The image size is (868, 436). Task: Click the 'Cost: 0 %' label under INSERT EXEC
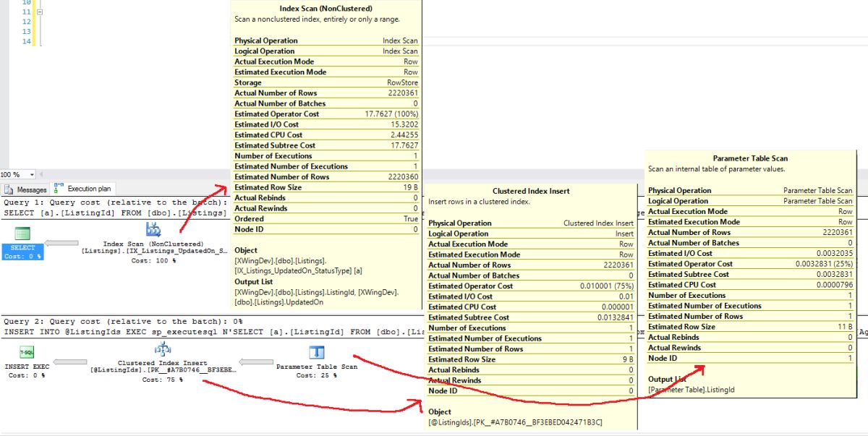(25, 375)
